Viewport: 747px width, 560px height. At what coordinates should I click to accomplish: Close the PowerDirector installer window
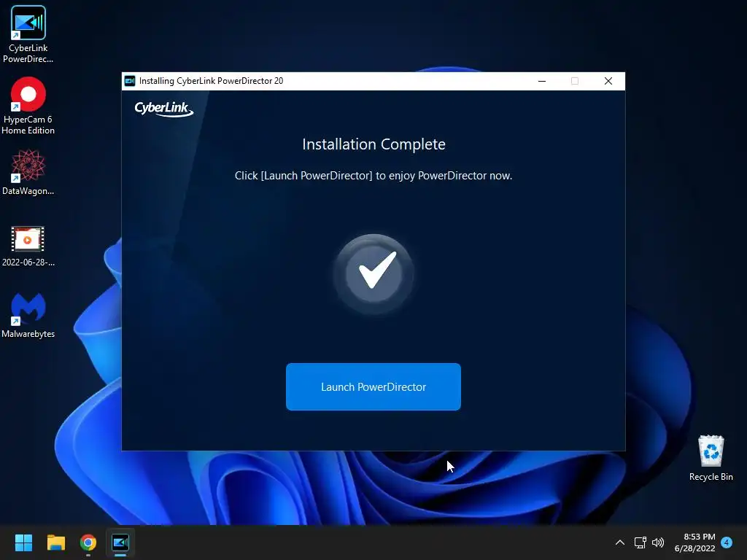coord(608,81)
